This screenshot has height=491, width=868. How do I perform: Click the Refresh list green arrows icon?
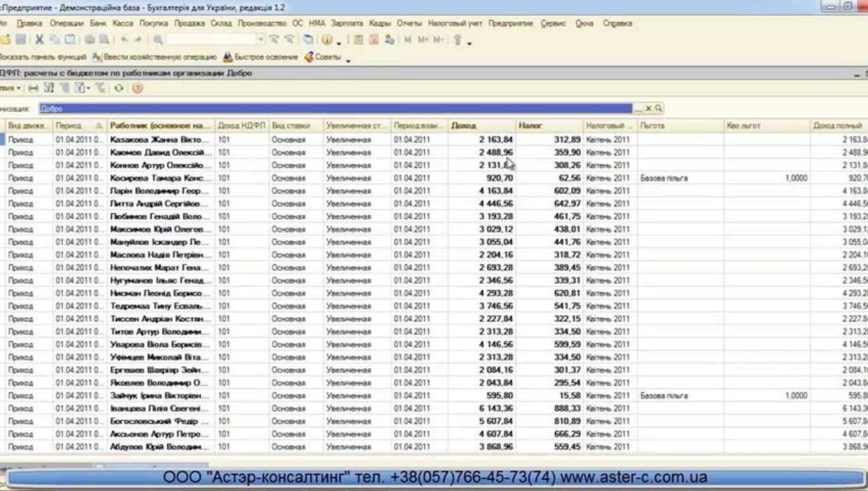119,88
